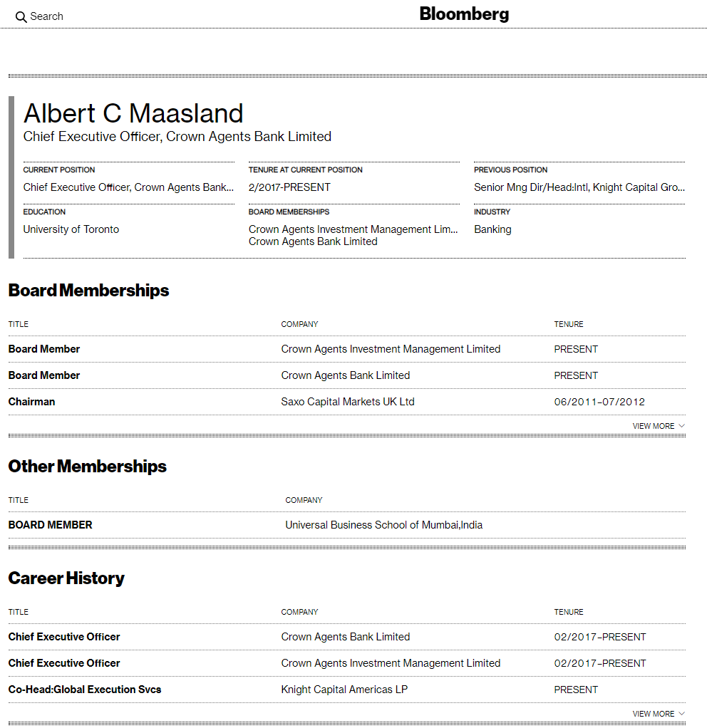Open the Bloomberg logo home link
The width and height of the screenshot is (707, 728).
pos(464,14)
